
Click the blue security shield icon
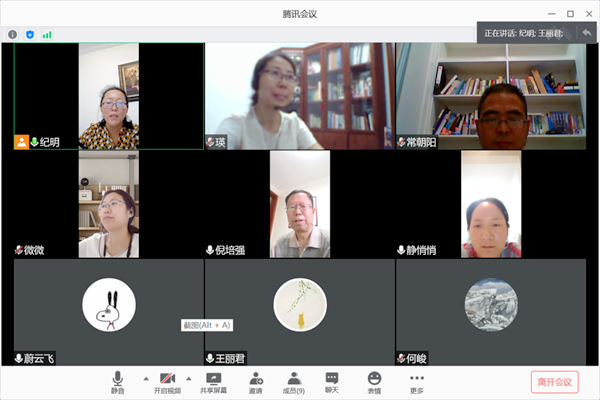coord(29,34)
